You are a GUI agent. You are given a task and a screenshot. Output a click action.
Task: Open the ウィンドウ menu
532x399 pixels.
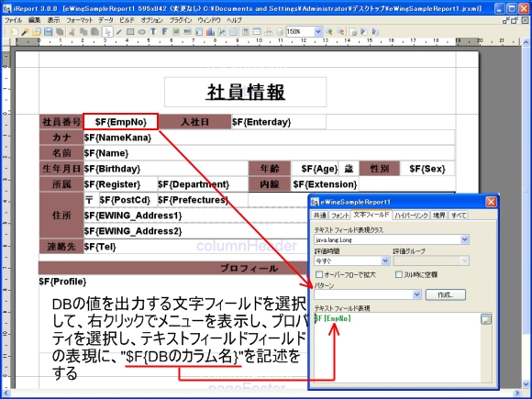[209, 20]
